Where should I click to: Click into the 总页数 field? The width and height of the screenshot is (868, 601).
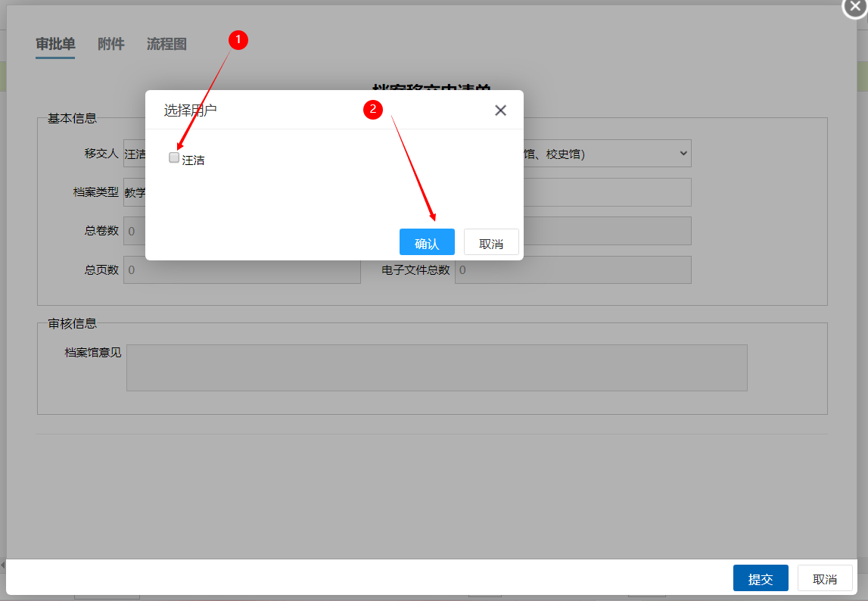(242, 270)
